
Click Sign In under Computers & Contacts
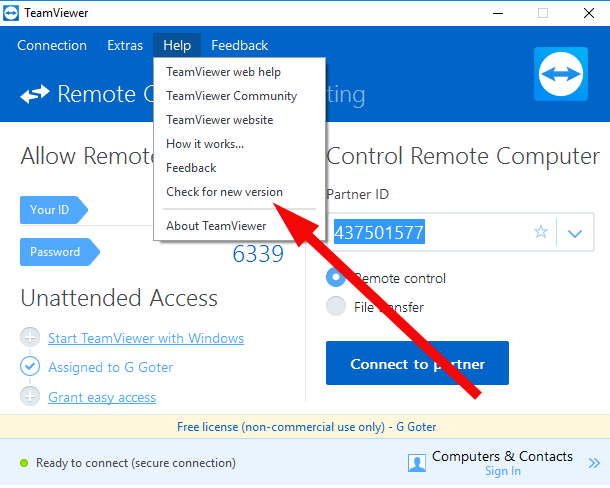pyautogui.click(x=503, y=471)
